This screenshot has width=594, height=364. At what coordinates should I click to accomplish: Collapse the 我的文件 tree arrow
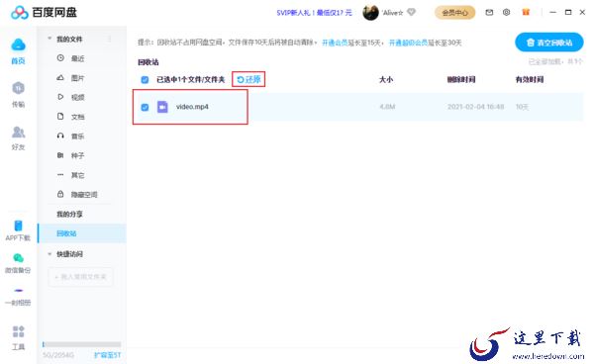point(49,39)
